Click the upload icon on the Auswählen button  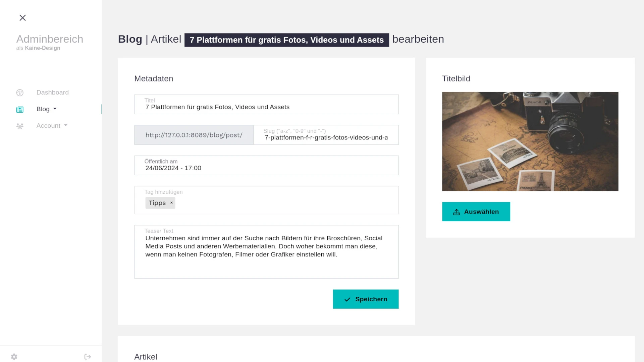456,212
